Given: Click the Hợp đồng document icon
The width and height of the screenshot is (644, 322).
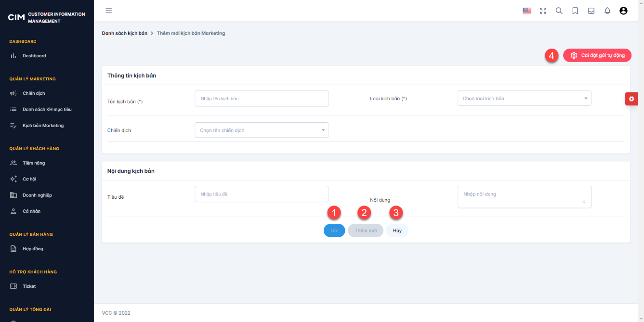Looking at the screenshot, I should click(x=13, y=249).
